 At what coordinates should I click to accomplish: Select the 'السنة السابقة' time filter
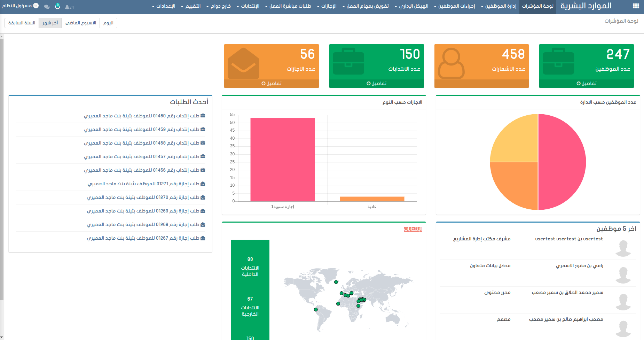(x=22, y=23)
